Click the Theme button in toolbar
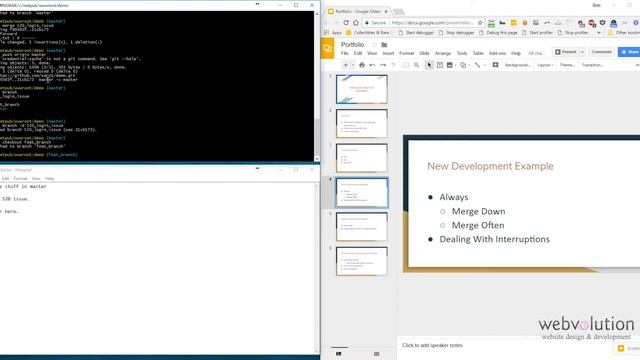 tap(567, 65)
